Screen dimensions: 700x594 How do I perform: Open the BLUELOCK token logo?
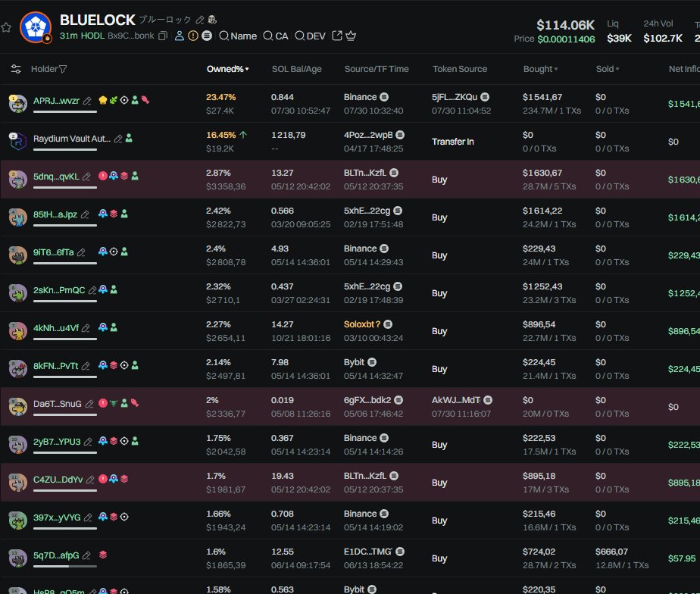coord(36,27)
